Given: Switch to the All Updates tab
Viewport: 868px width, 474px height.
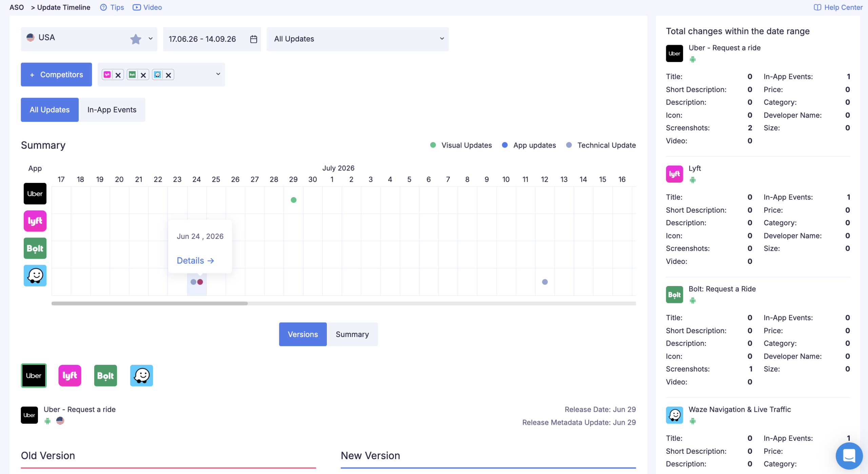Looking at the screenshot, I should (50, 110).
